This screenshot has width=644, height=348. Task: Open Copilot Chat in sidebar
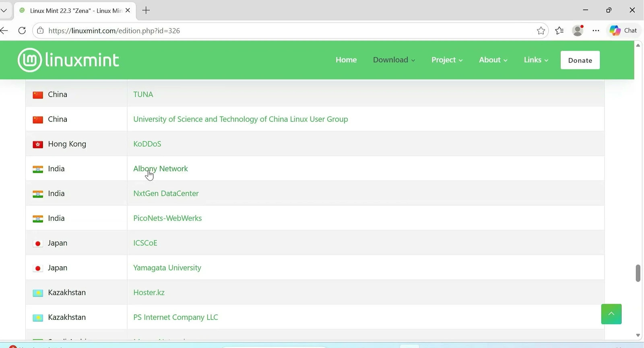pos(623,31)
